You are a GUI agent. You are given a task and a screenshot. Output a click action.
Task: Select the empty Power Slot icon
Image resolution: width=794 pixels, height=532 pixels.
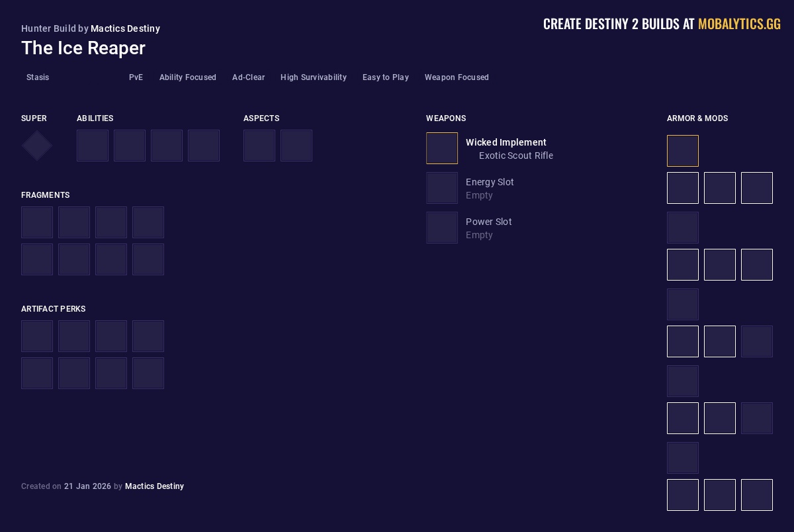(x=442, y=228)
